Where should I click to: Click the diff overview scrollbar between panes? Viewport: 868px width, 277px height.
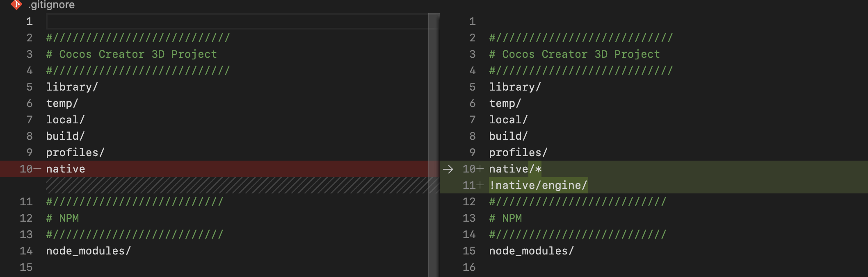tap(434, 123)
